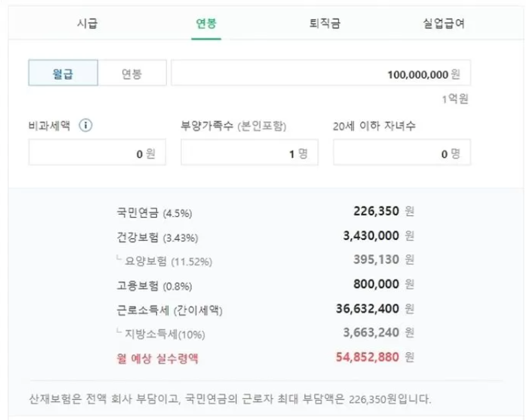Click the 산재보험 footnote text
526x420 pixels.
[230, 399]
